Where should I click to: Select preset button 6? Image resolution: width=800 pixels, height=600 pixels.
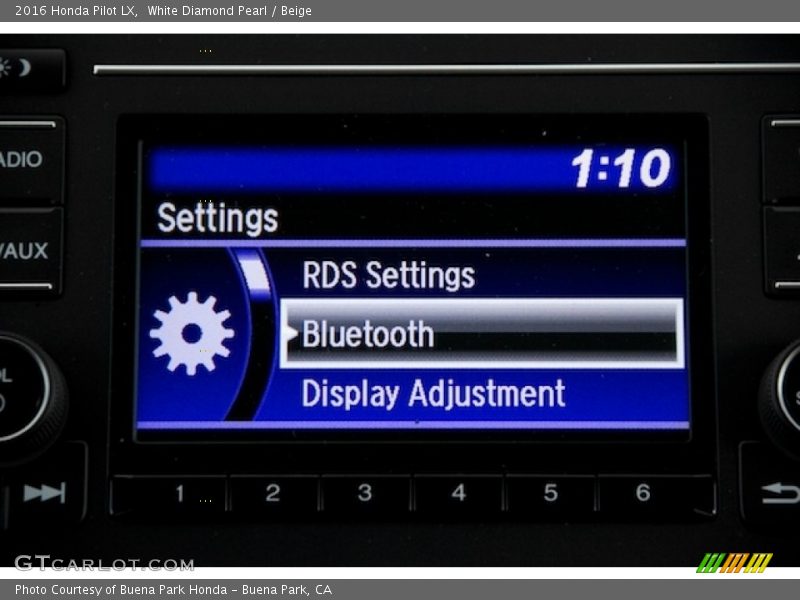pyautogui.click(x=654, y=493)
